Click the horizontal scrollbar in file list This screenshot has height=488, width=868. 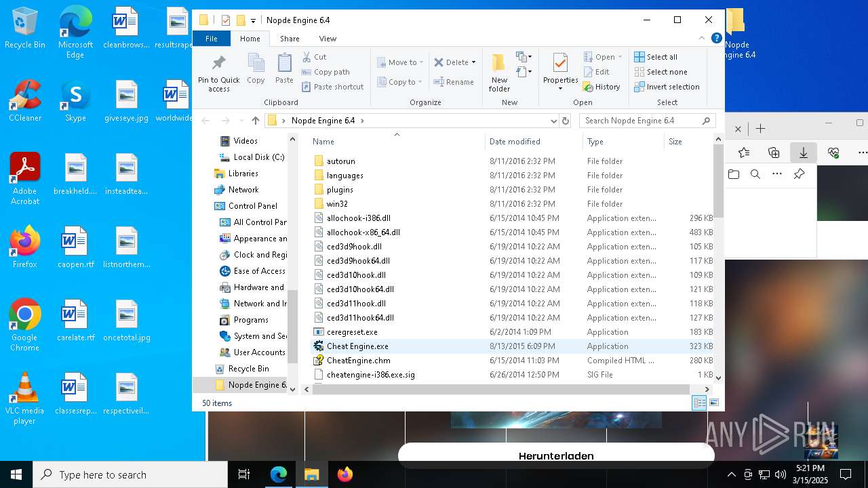click(500, 389)
